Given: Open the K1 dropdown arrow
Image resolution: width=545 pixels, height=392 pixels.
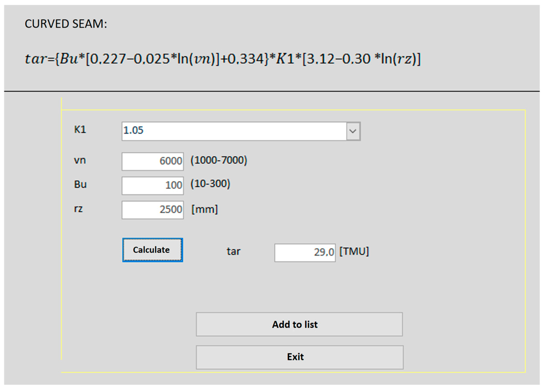Looking at the screenshot, I should click(353, 131).
